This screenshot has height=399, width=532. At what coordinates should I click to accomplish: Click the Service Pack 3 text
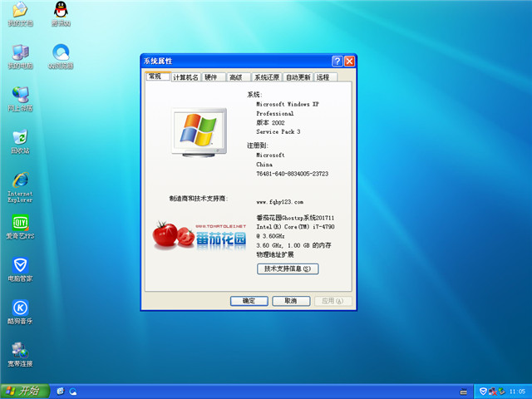278,131
